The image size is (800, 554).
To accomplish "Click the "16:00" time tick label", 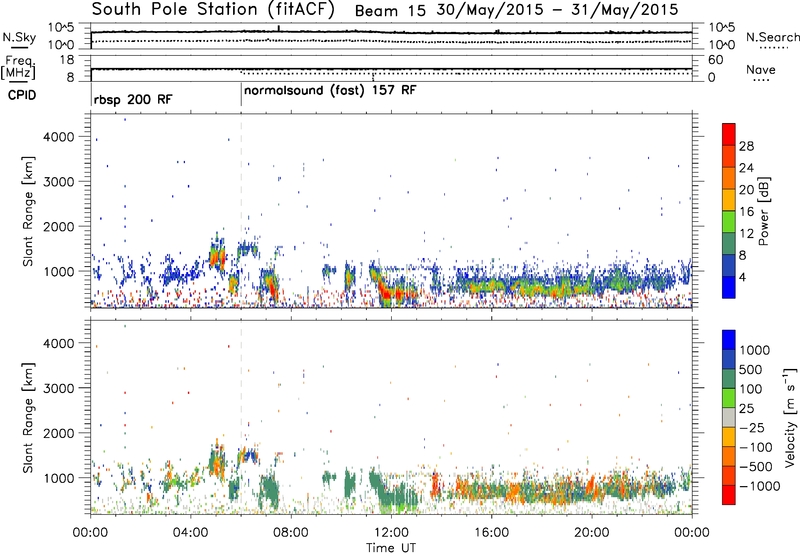I will [491, 533].
